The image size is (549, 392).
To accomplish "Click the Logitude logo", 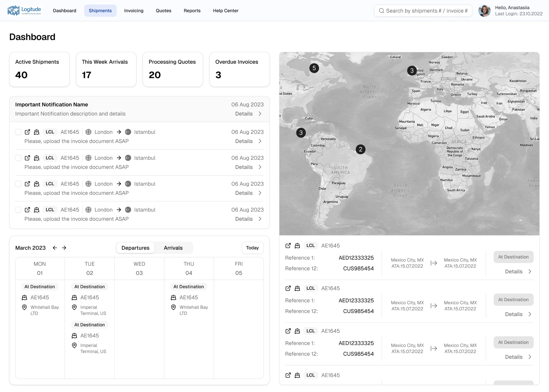I will coord(24,10).
